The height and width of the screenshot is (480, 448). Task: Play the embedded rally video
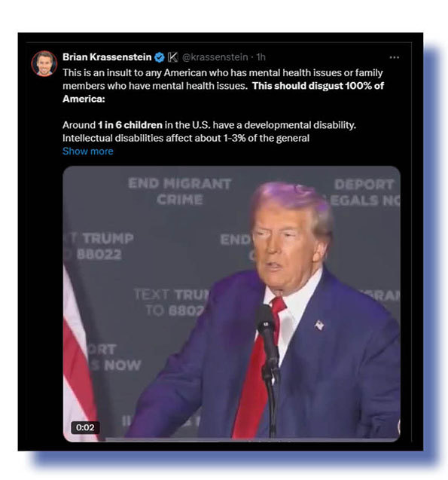click(231, 304)
